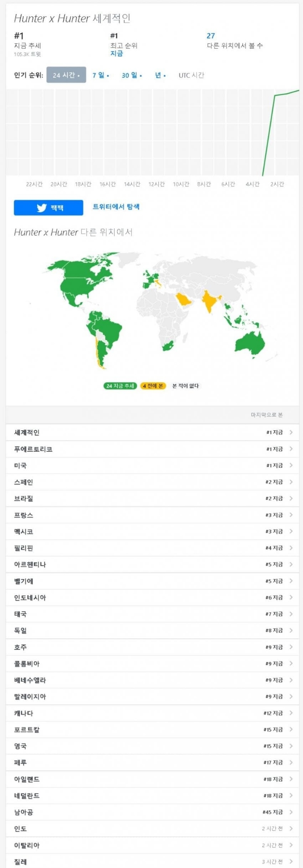The image size is (303, 868).
Task: Select the 콜롬비아 row
Action: [152, 663]
